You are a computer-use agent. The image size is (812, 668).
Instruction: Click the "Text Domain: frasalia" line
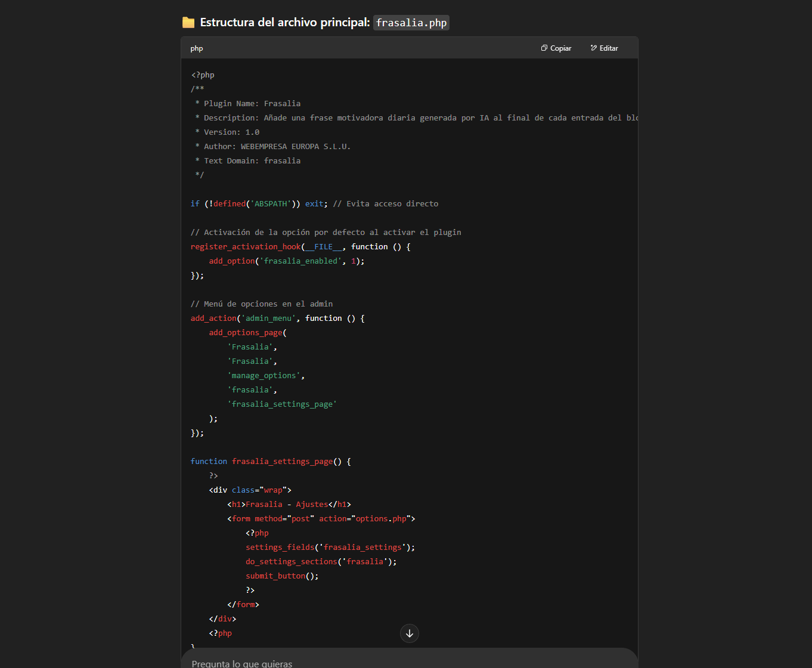(x=248, y=161)
